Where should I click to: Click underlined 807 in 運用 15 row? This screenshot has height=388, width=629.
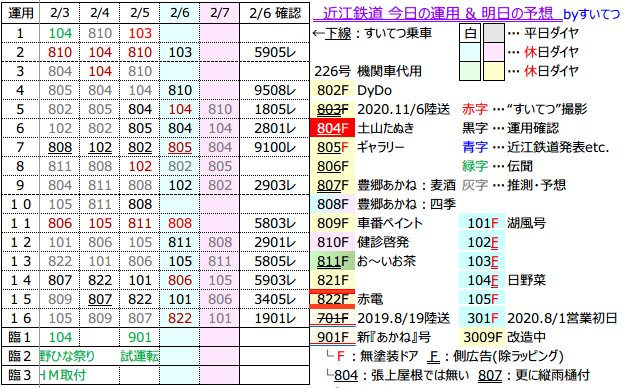99,299
